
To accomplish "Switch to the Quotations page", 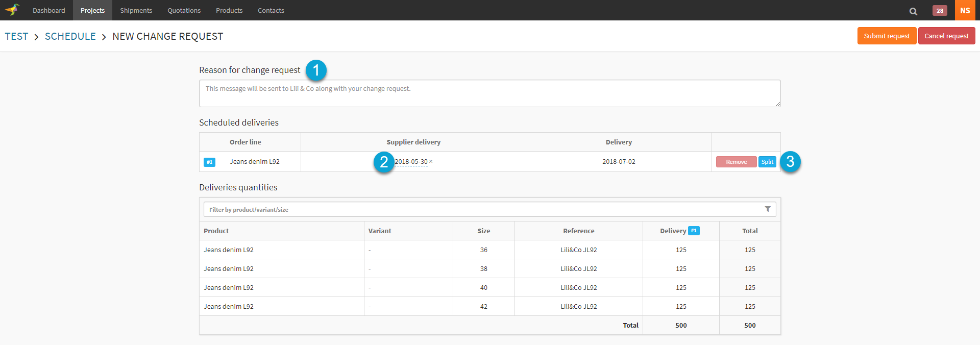I will click(184, 10).
